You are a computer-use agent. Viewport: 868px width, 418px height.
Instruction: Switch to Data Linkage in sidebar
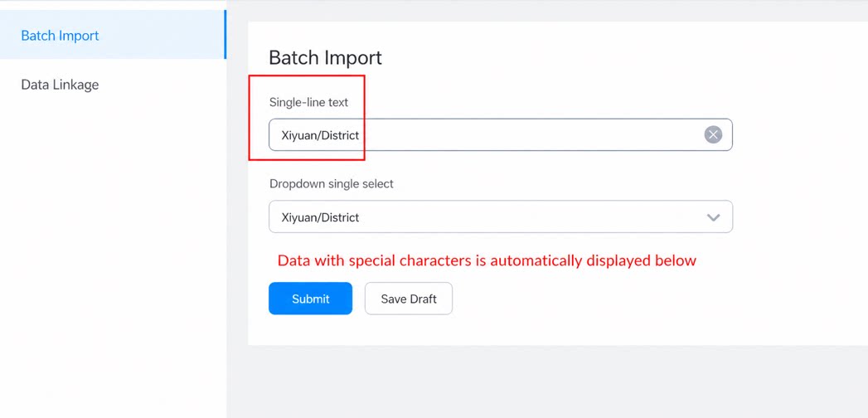pos(60,85)
